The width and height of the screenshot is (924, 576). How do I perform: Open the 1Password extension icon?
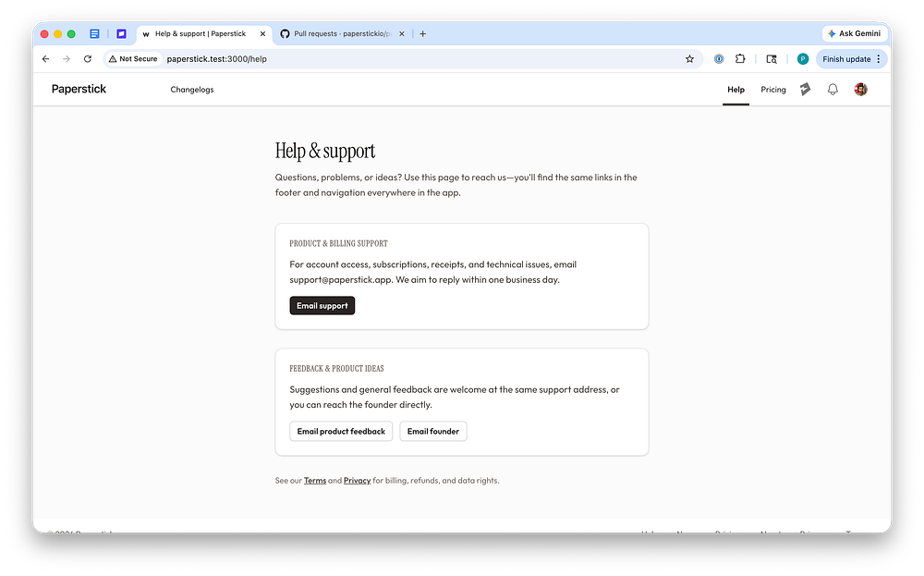(718, 59)
